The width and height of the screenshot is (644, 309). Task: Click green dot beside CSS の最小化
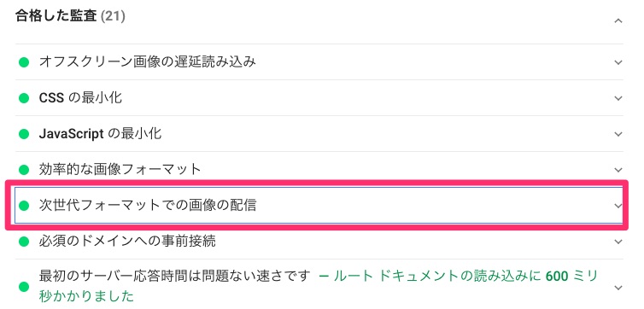coord(24,98)
